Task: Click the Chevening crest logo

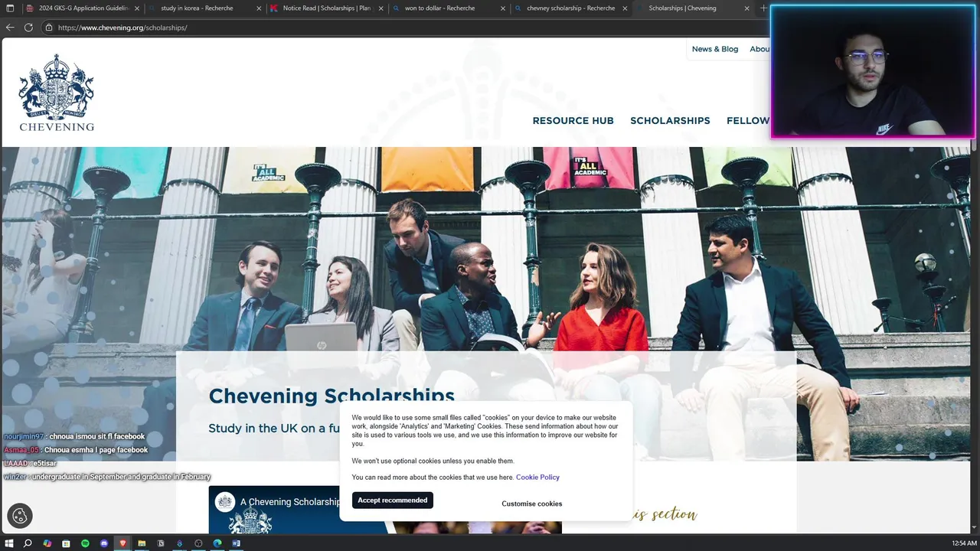Action: coord(57,92)
